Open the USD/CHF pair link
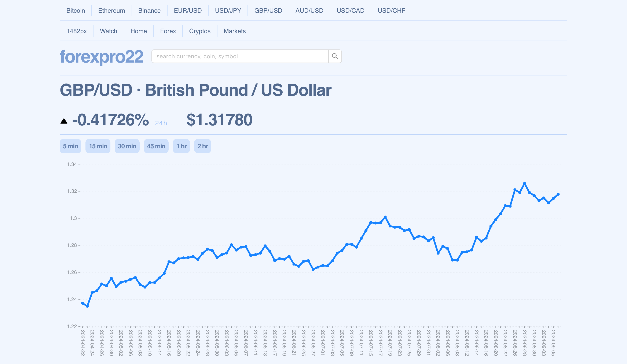The height and width of the screenshot is (364, 627). point(391,10)
